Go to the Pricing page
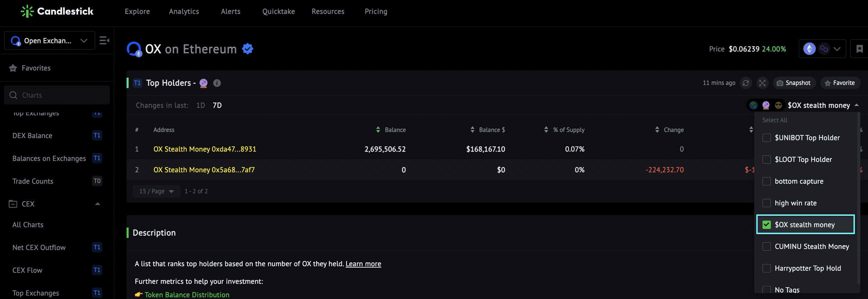 [376, 11]
